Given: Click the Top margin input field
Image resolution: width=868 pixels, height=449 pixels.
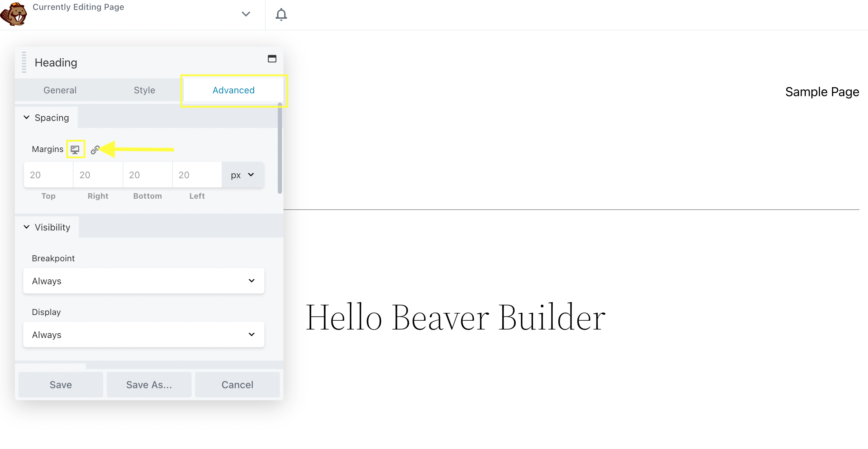Looking at the screenshot, I should coord(48,175).
